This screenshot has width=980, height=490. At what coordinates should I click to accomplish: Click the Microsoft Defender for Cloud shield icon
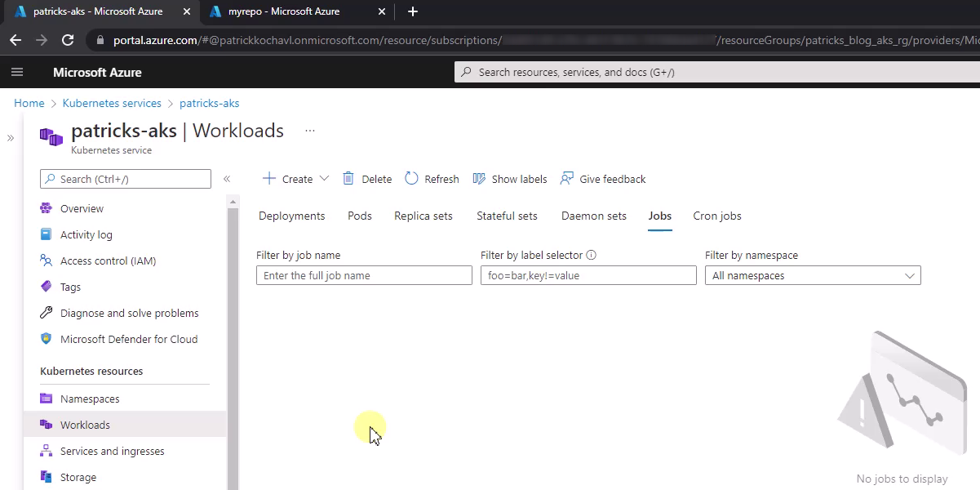[x=46, y=339]
